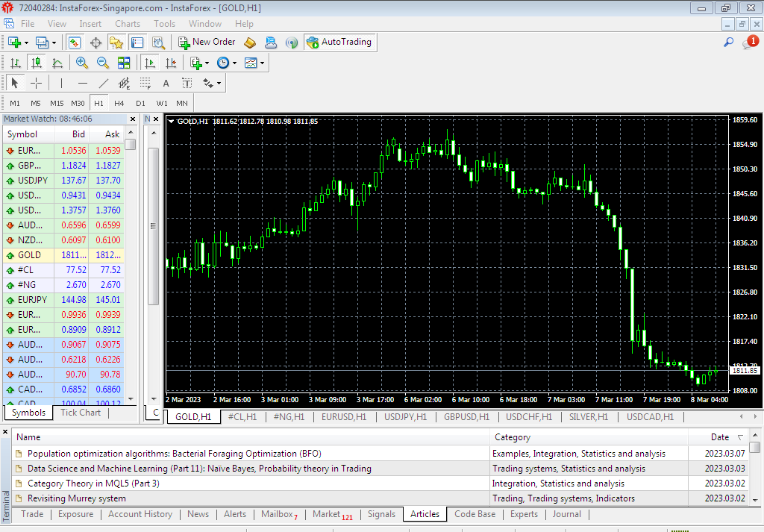
Task: Click the Profiles toolbar icon
Action: (42, 43)
